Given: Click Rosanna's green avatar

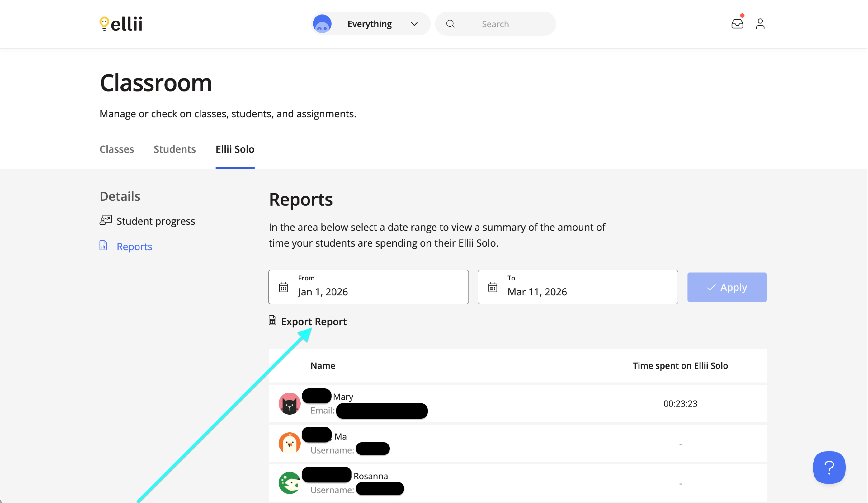Looking at the screenshot, I should (x=289, y=483).
